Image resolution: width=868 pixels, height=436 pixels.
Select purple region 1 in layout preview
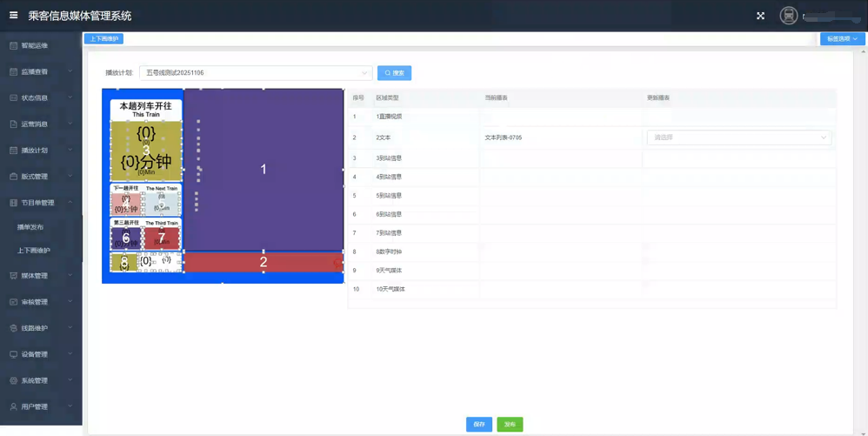click(264, 170)
